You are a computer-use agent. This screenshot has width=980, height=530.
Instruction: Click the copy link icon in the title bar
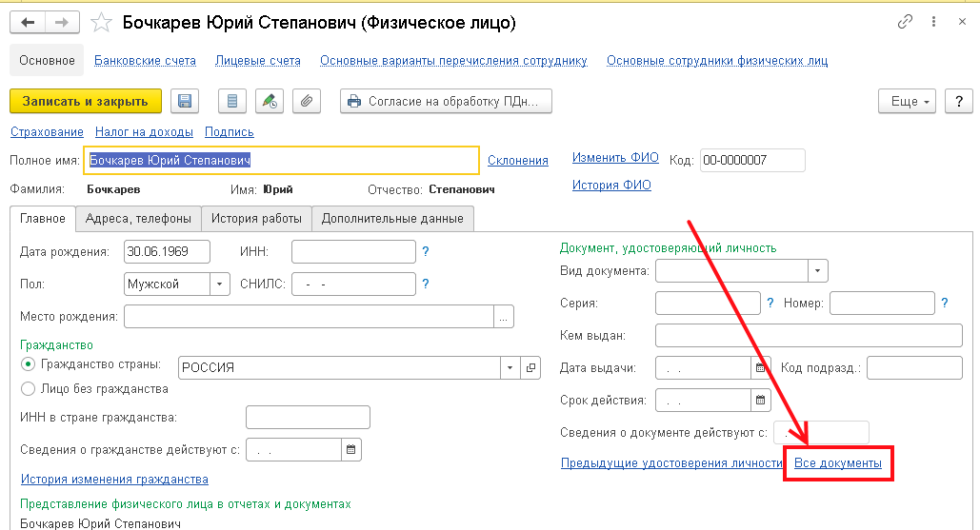point(905,21)
